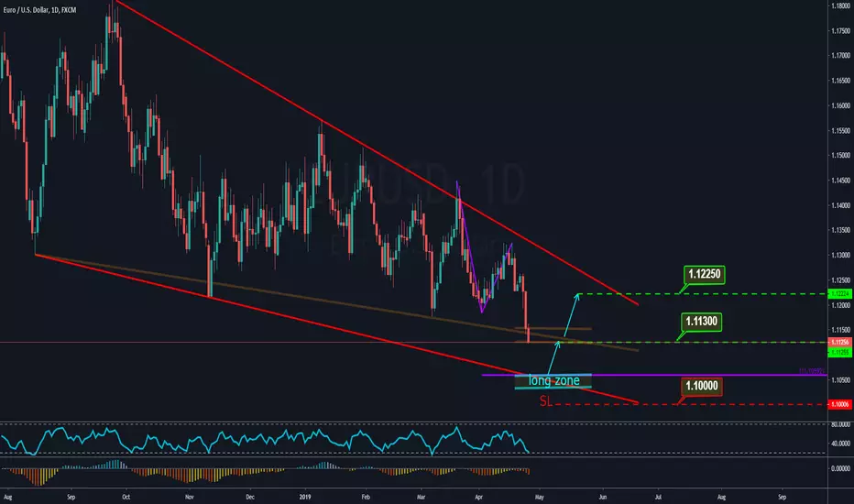Click the red 'SL' stop-loss label
Viewport: 854px width, 504px height.
tap(545, 401)
